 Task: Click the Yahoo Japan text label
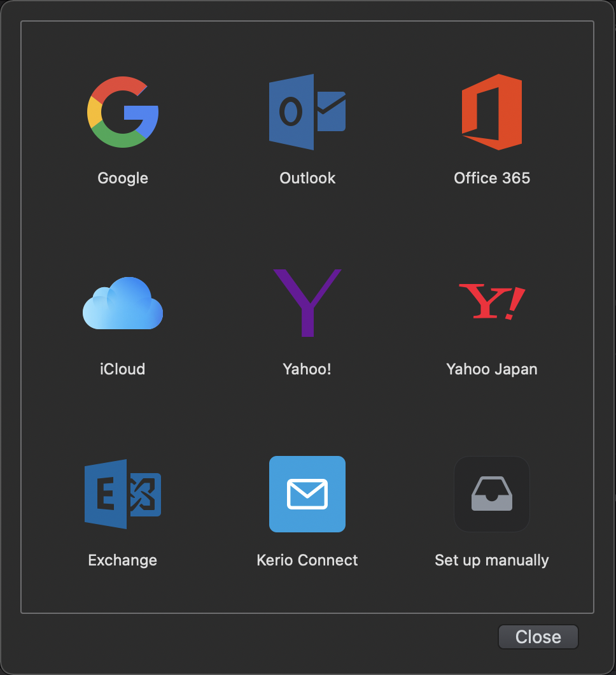(492, 369)
